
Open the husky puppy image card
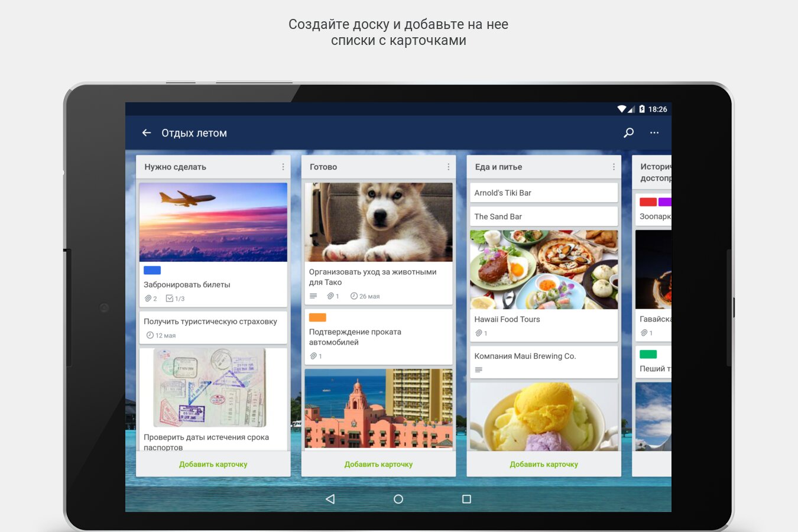point(378,222)
